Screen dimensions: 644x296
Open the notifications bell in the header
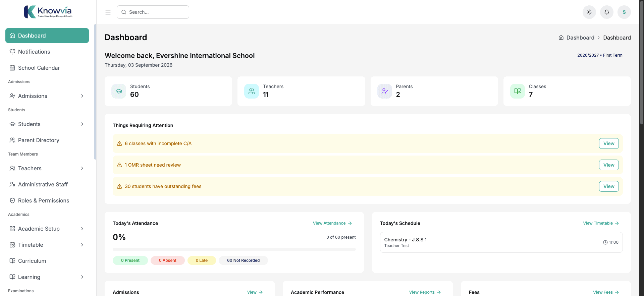click(607, 12)
